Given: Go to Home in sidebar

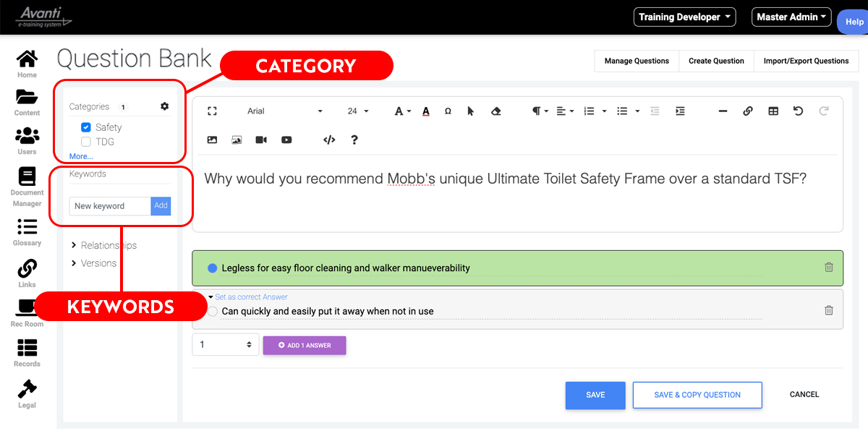Looking at the screenshot, I should click(x=27, y=64).
